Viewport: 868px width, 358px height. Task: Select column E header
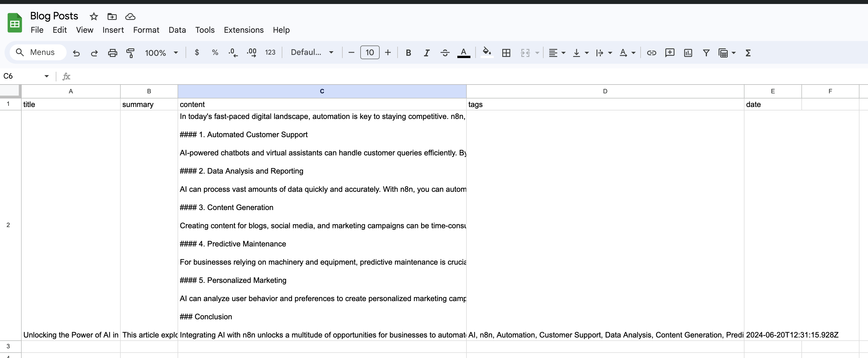(773, 91)
